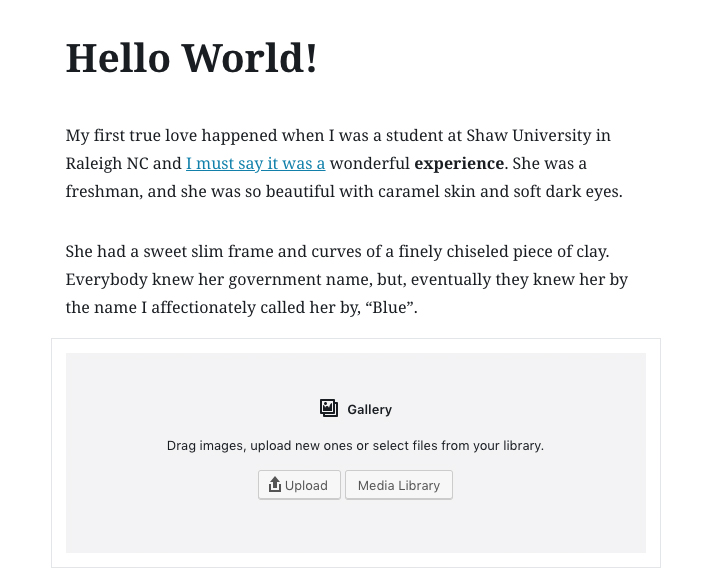Click the "Drag images, upload new ones" instruction text

pyautogui.click(x=355, y=446)
